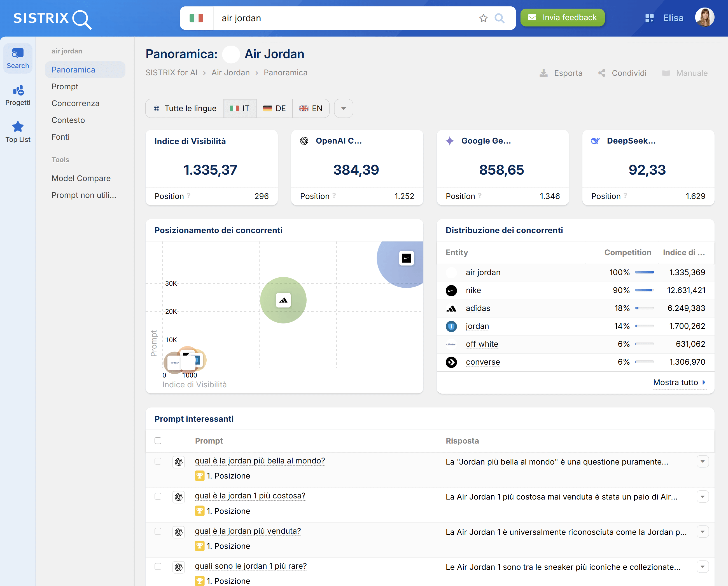The image size is (728, 586).
Task: Click the Nike logo bubble in chart
Action: pyautogui.click(x=406, y=259)
